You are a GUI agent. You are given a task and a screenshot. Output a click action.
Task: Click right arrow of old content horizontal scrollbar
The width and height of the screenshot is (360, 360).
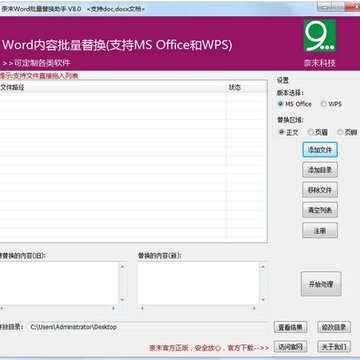click(x=113, y=308)
